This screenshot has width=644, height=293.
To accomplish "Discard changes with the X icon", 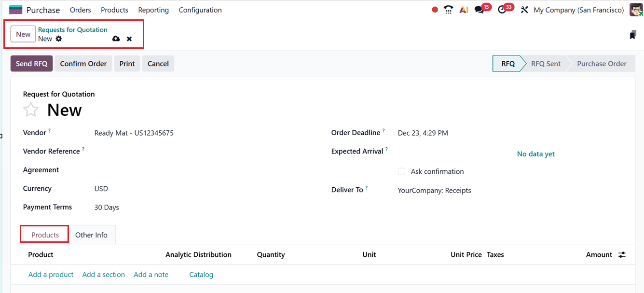I will (x=129, y=39).
